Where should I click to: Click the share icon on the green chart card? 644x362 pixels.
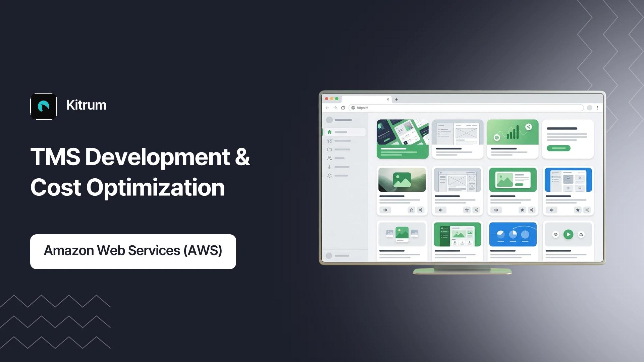click(529, 127)
